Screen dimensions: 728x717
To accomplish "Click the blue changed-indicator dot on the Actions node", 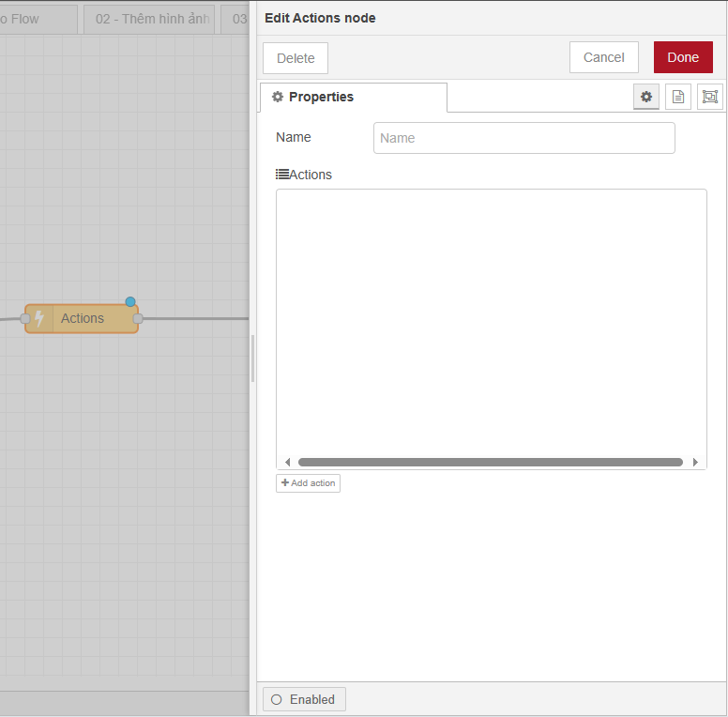I will 130,302.
